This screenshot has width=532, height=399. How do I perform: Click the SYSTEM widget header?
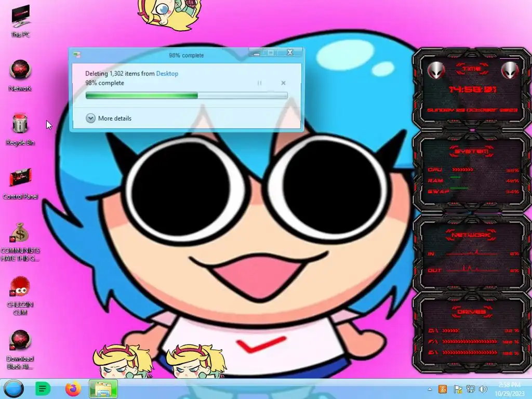pos(472,151)
